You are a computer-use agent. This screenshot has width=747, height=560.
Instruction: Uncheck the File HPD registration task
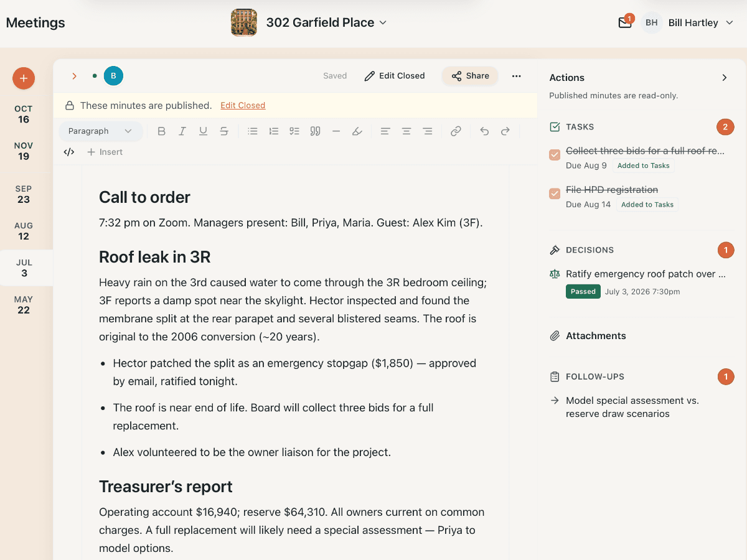click(555, 194)
